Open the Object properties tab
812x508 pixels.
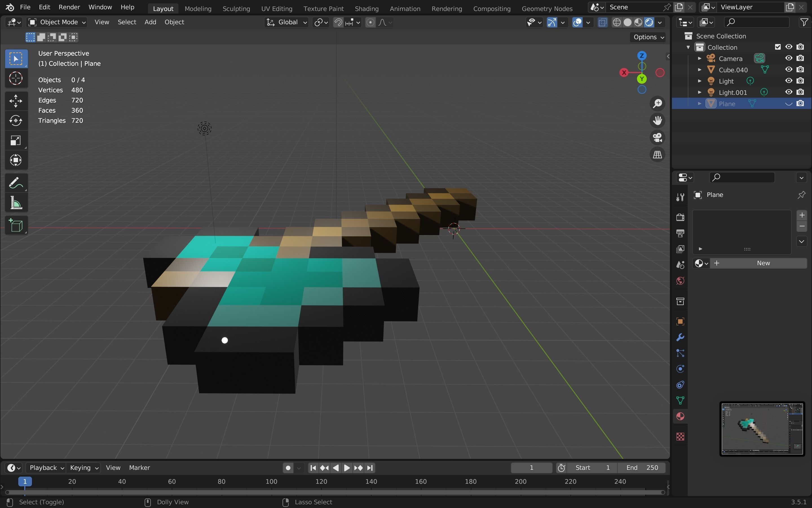[680, 321]
